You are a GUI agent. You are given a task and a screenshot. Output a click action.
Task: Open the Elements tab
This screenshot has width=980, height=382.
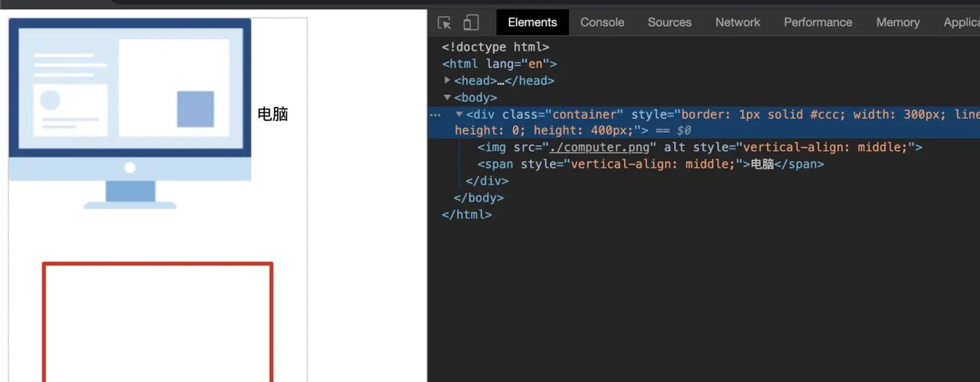click(532, 22)
